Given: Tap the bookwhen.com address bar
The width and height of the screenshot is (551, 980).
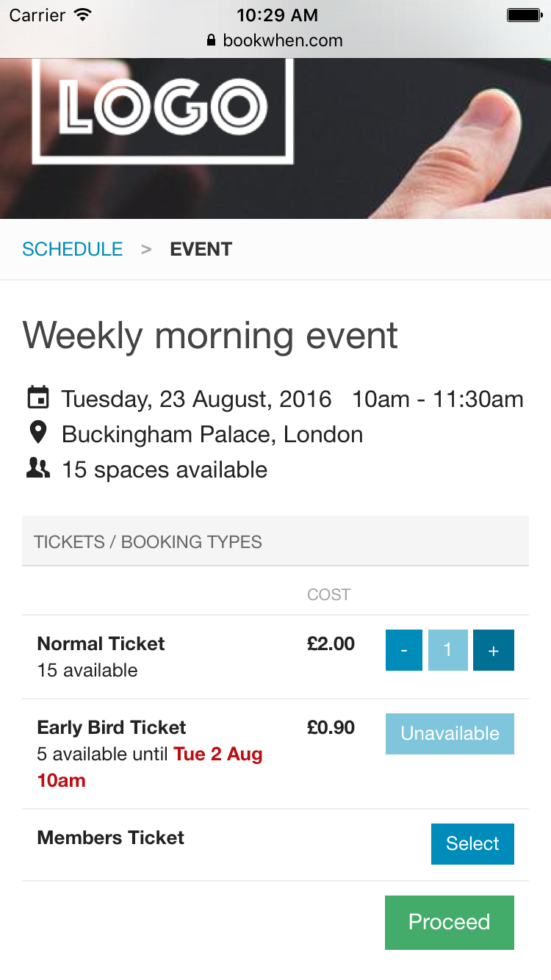Looking at the screenshot, I should tap(275, 41).
